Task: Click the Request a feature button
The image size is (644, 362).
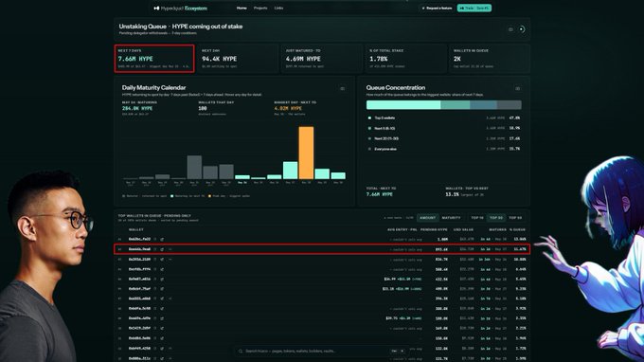Action: [x=437, y=9]
